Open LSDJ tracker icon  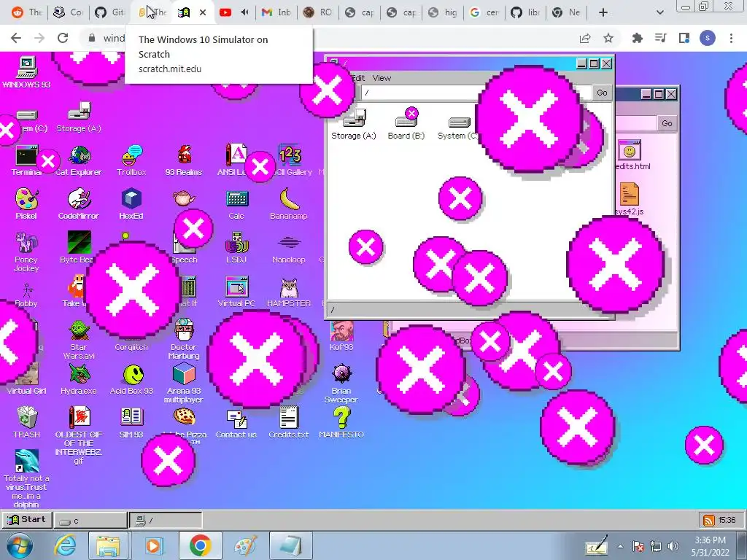coord(236,248)
